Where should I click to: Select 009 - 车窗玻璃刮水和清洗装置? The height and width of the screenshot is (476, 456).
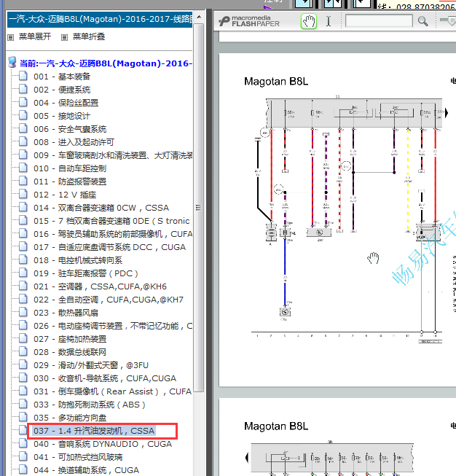pos(113,155)
